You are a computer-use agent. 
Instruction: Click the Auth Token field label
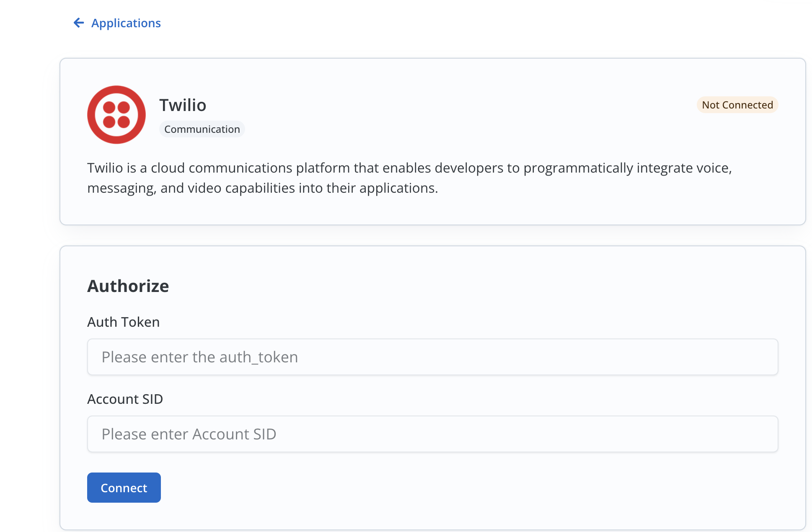point(124,322)
